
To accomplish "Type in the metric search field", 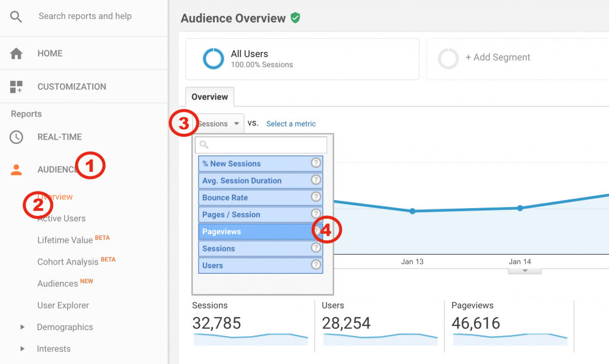I will (x=260, y=144).
